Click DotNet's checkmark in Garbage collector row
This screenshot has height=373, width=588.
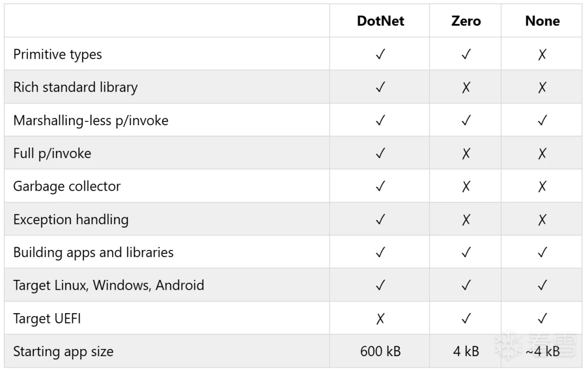pyautogui.click(x=380, y=186)
